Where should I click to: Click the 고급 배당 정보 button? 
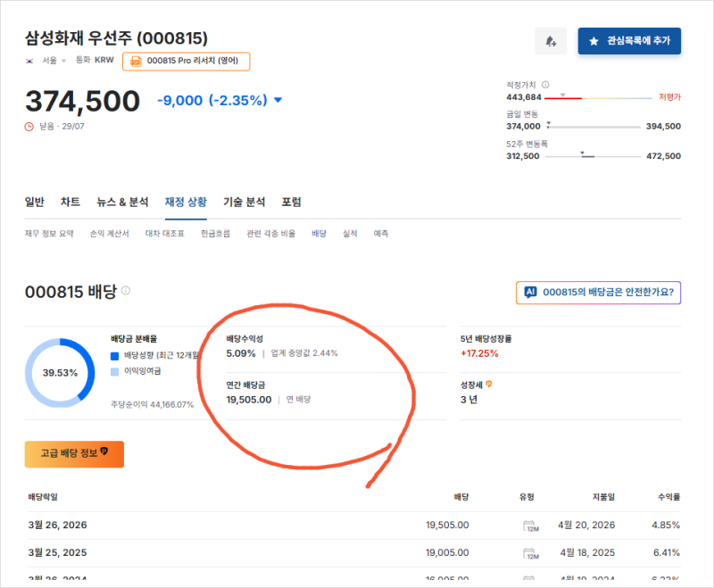click(74, 454)
